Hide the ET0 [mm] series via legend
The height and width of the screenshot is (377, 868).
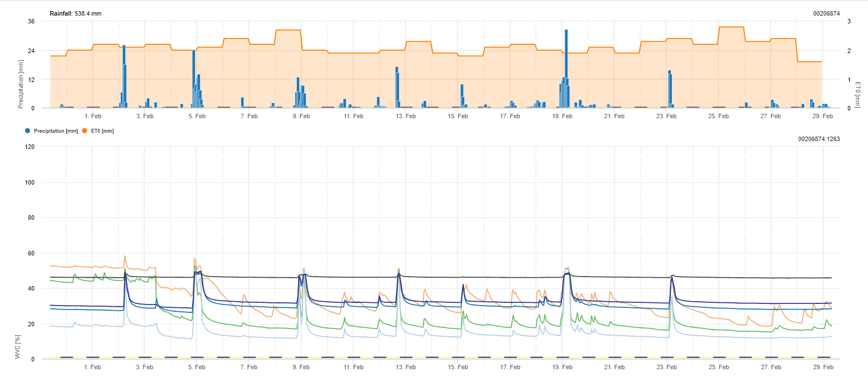[x=103, y=130]
